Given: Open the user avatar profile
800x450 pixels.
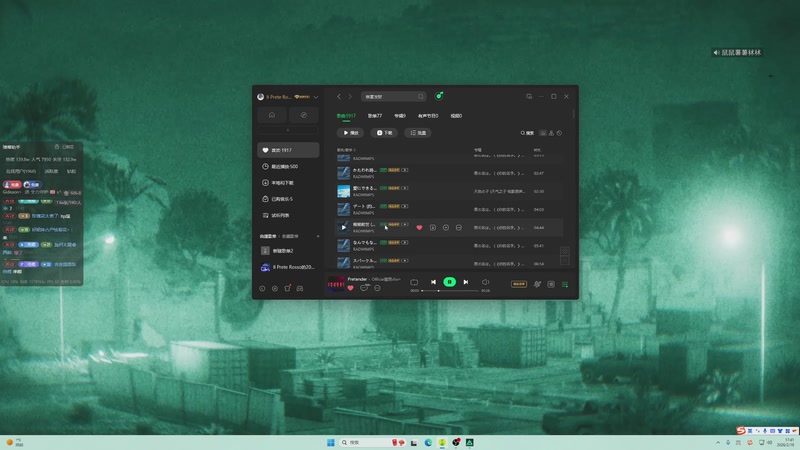Looking at the screenshot, I should (261, 96).
